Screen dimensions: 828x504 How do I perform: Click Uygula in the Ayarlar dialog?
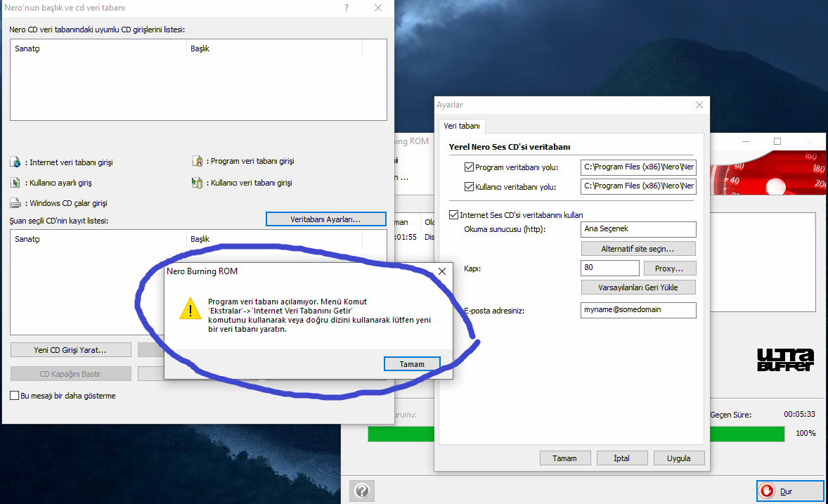(679, 458)
